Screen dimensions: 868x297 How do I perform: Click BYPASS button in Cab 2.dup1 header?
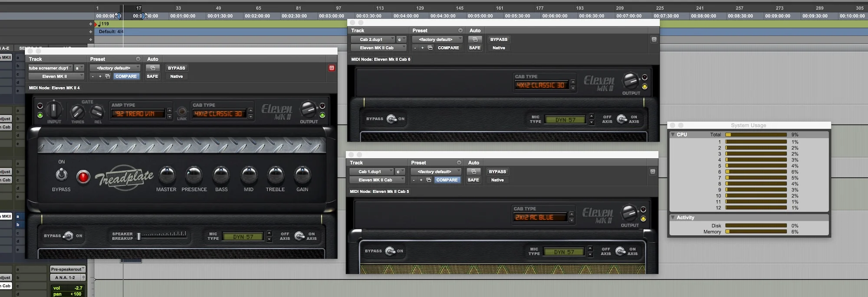(499, 39)
